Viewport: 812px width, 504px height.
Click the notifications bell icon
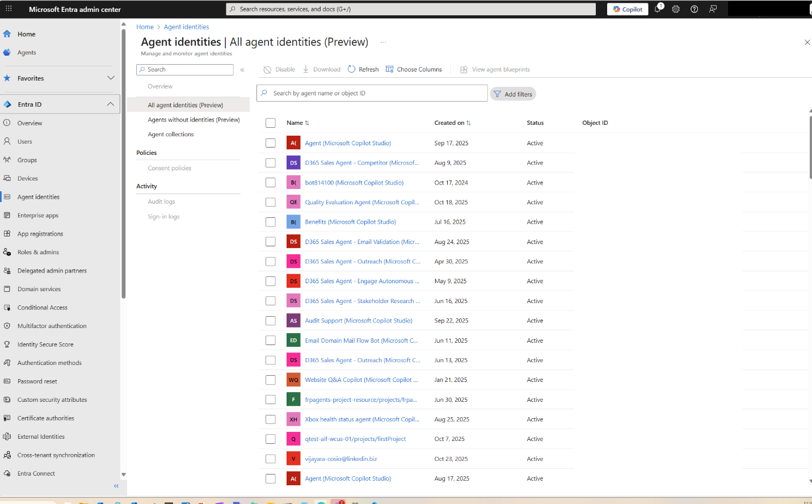pyautogui.click(x=657, y=9)
